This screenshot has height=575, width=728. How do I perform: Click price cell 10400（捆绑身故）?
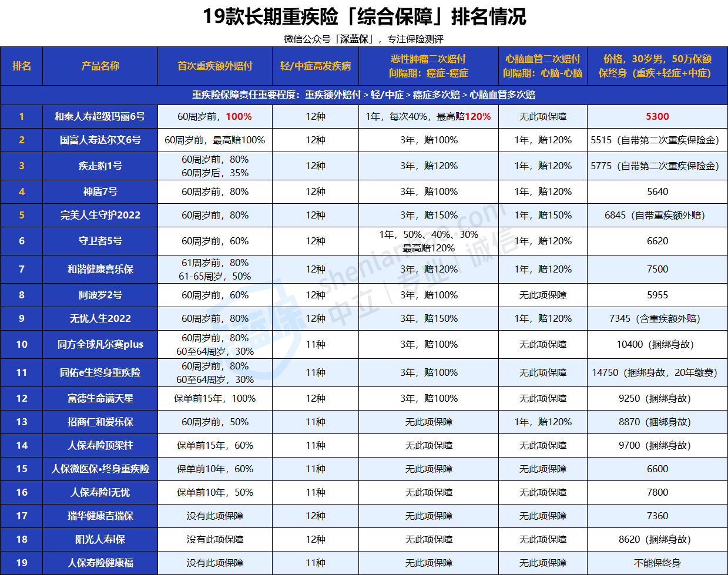click(657, 344)
